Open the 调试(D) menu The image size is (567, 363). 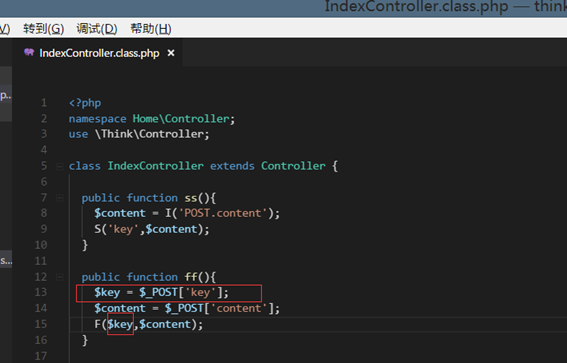pyautogui.click(x=97, y=29)
